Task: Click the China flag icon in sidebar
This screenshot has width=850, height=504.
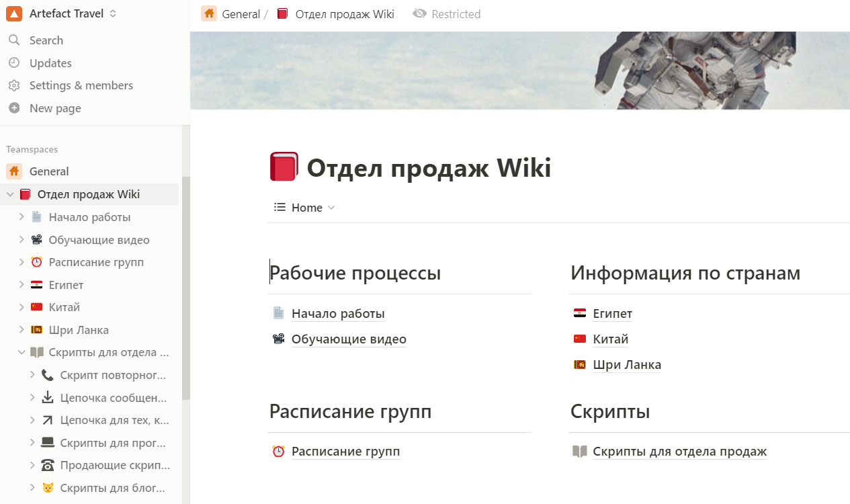Action: (x=36, y=307)
